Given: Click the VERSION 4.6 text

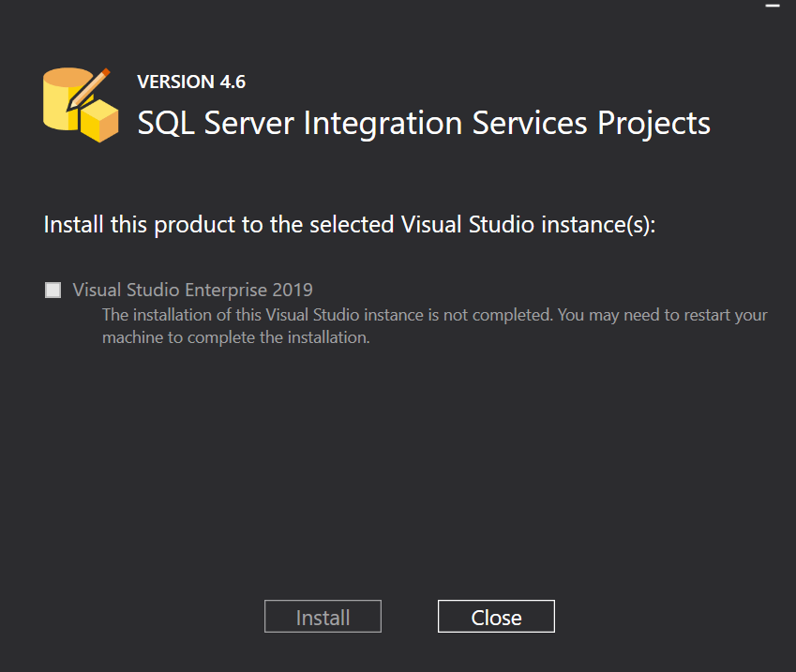Looking at the screenshot, I should point(191,82).
